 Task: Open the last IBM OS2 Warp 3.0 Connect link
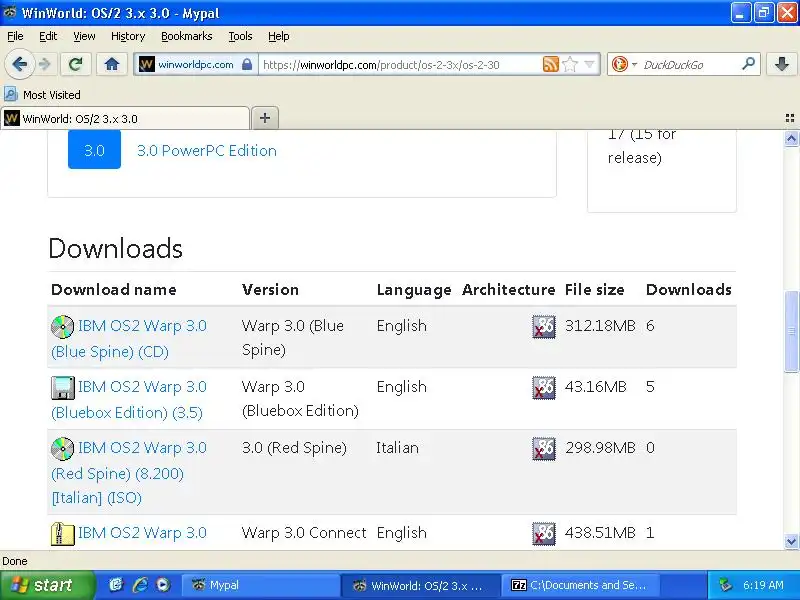tap(142, 533)
